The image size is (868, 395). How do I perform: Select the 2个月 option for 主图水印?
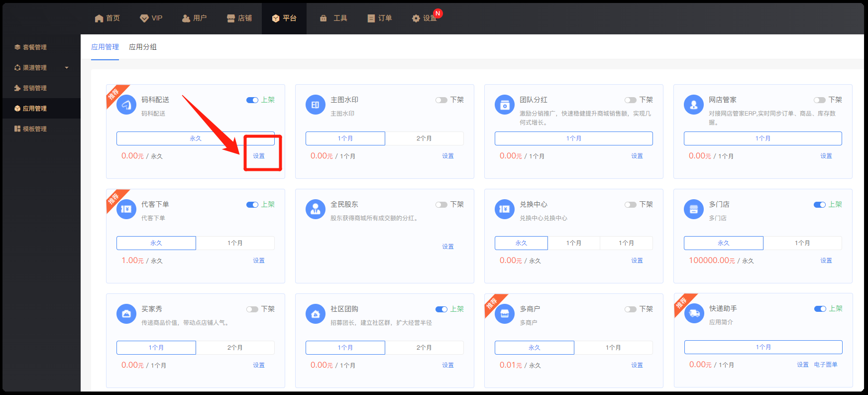tap(424, 138)
